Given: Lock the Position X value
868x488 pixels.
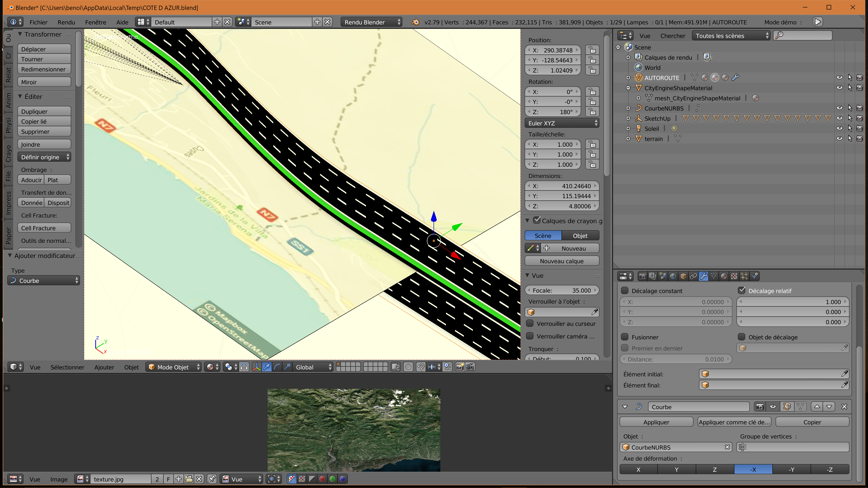Looking at the screenshot, I should [592, 50].
